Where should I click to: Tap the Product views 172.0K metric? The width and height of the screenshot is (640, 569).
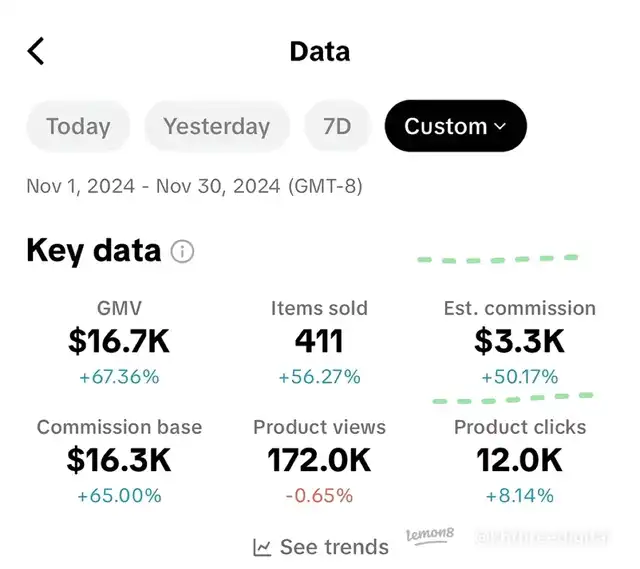pyautogui.click(x=319, y=459)
